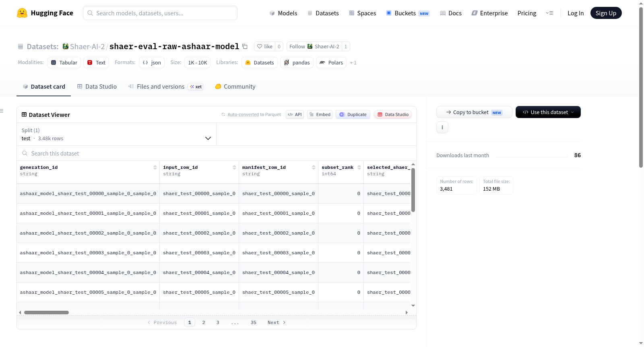This screenshot has width=644, height=347.
Task: Click the Dataset Viewer header title
Action: click(46, 114)
